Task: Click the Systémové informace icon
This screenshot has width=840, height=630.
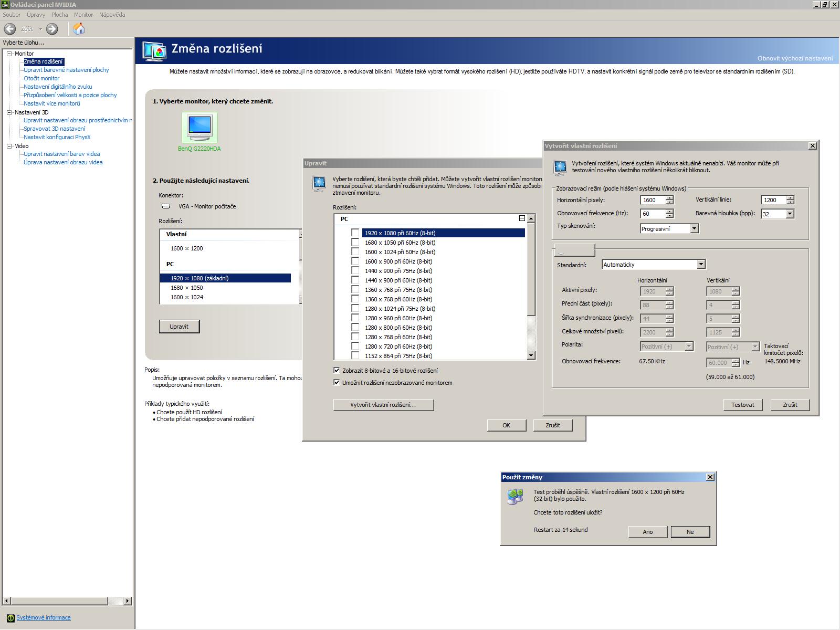Action: click(x=10, y=618)
